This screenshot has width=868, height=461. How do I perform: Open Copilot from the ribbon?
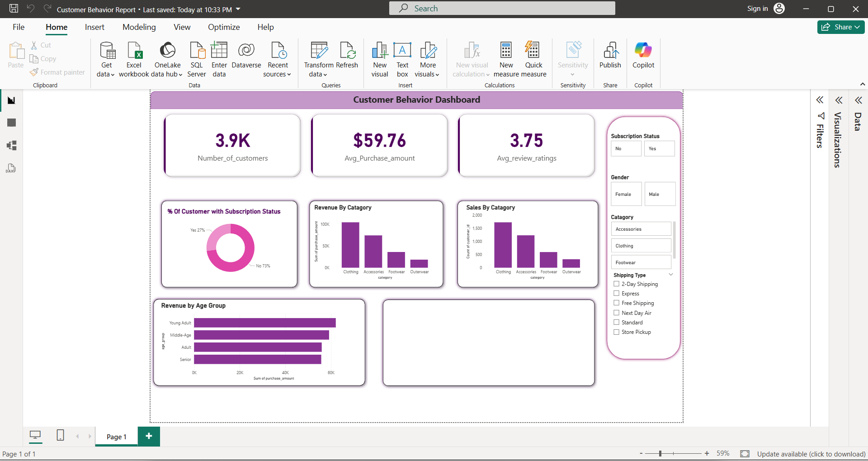click(x=643, y=55)
